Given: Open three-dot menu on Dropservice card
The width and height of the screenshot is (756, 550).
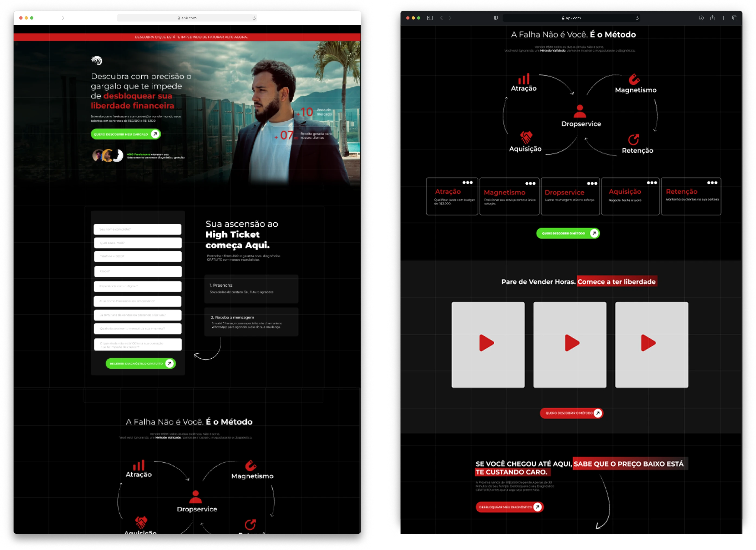Looking at the screenshot, I should 592,184.
